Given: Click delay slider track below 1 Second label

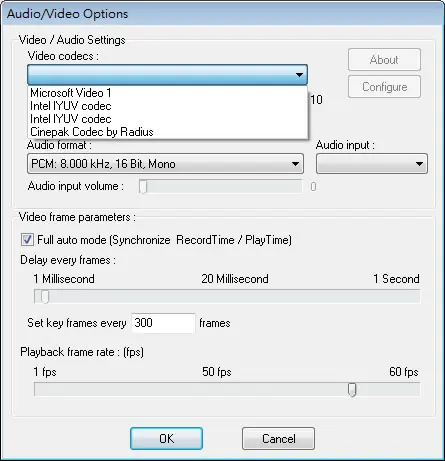Looking at the screenshot, I should [396, 296].
